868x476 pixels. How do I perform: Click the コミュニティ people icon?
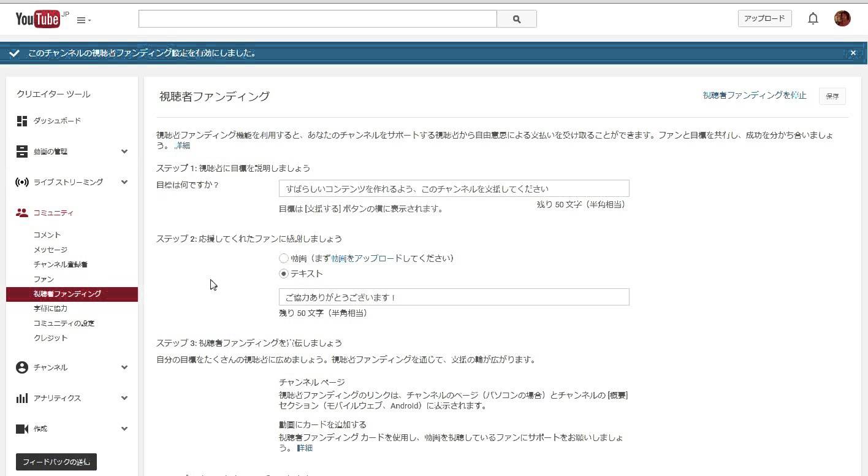click(x=22, y=213)
